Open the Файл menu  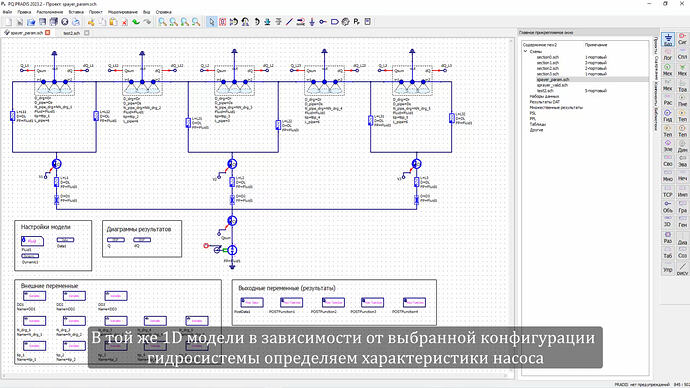click(x=7, y=12)
